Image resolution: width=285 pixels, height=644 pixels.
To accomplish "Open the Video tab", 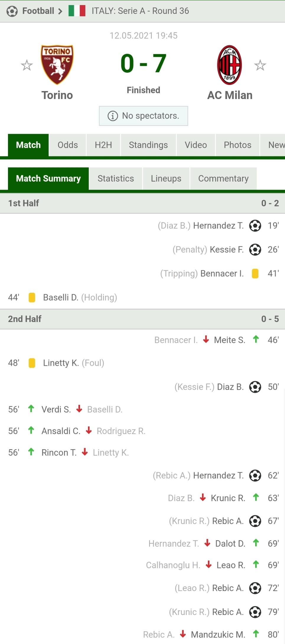I will [196, 145].
